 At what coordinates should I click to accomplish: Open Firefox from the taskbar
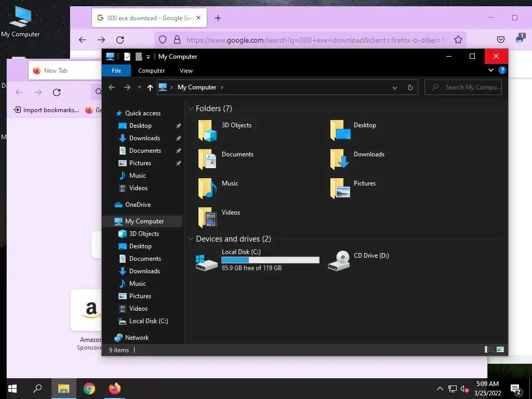click(x=115, y=389)
